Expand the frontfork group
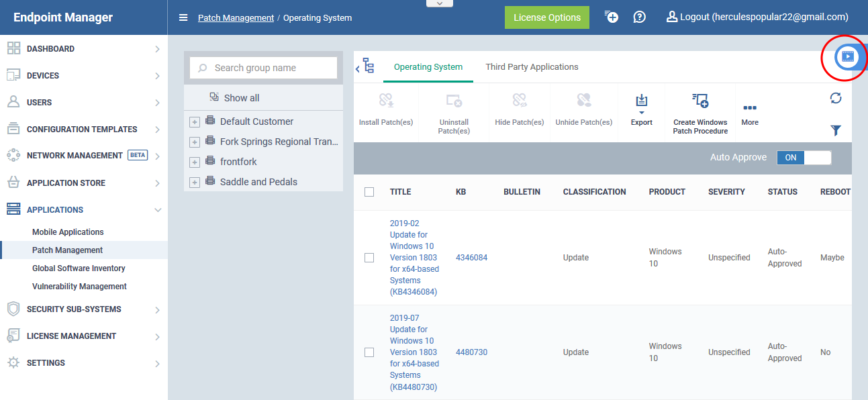 point(195,162)
